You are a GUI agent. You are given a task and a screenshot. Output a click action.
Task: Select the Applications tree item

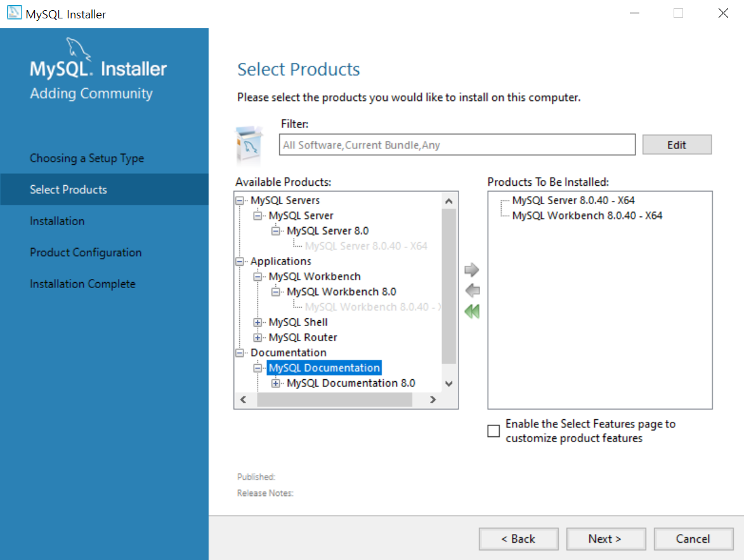click(x=281, y=261)
